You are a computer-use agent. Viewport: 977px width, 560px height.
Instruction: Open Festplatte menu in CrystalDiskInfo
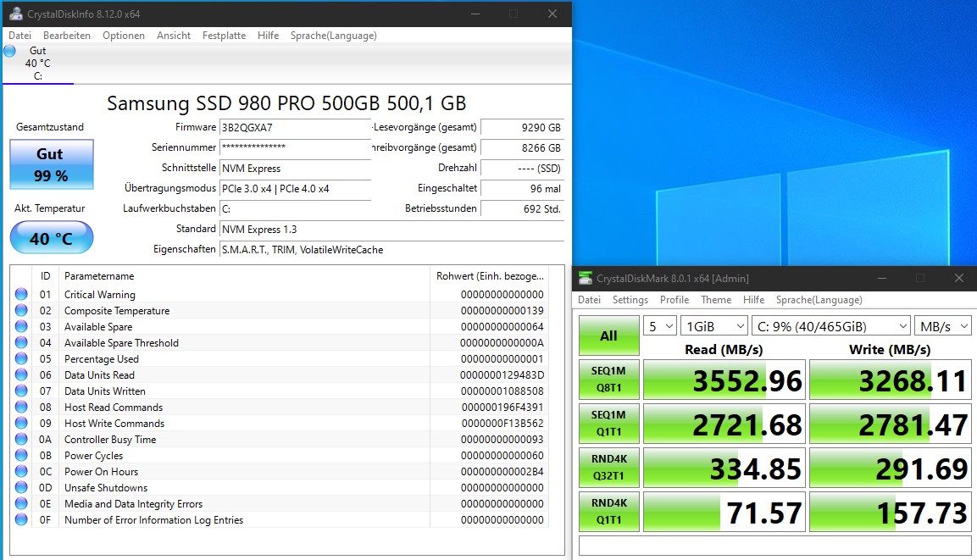click(x=224, y=36)
